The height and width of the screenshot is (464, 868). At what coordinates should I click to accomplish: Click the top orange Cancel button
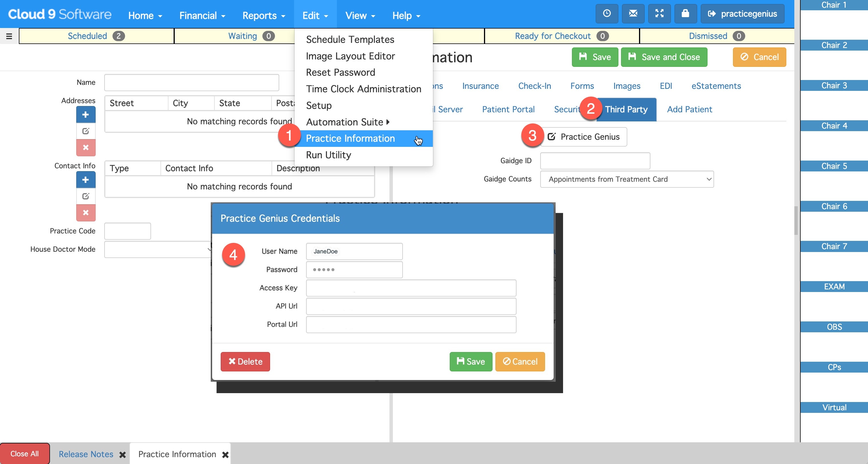(x=759, y=57)
